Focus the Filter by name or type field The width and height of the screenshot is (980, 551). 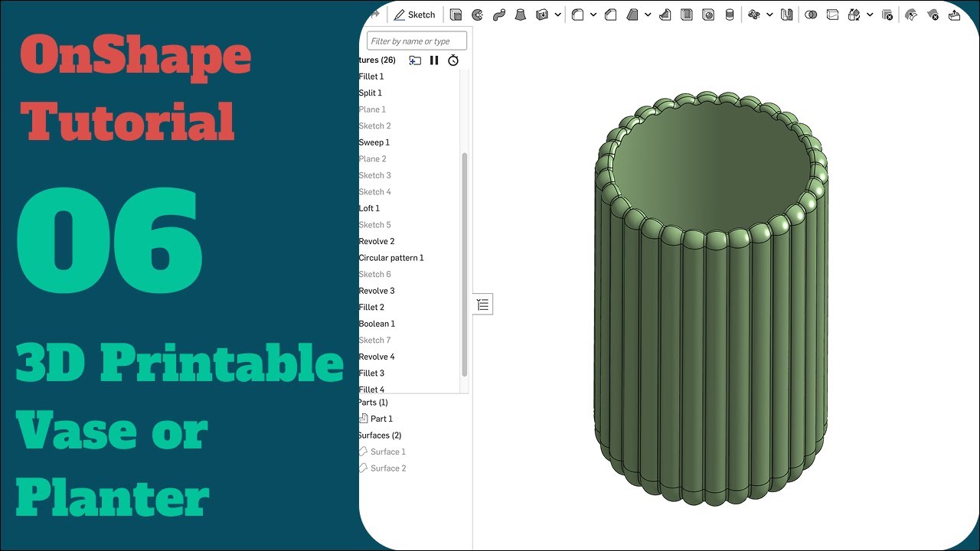pos(416,41)
